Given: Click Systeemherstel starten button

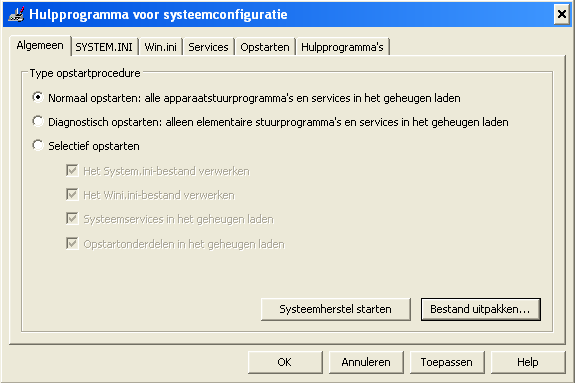Looking at the screenshot, I should 336,309.
